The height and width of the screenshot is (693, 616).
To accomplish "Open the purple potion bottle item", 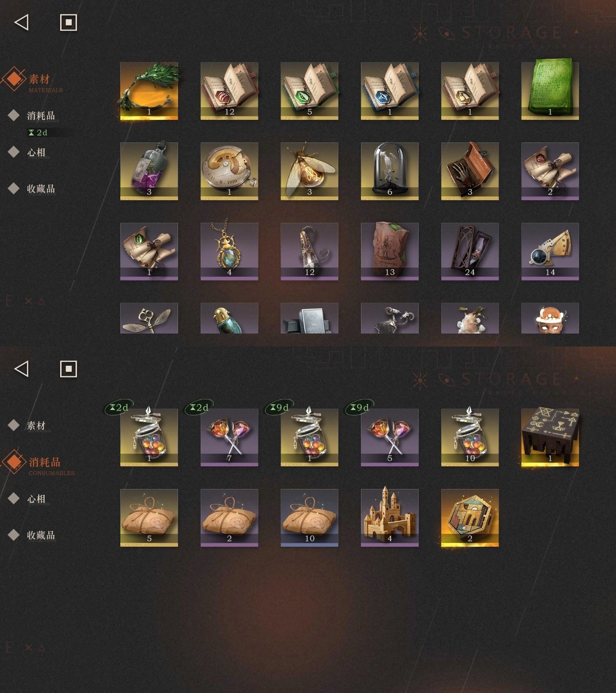I will pyautogui.click(x=149, y=171).
